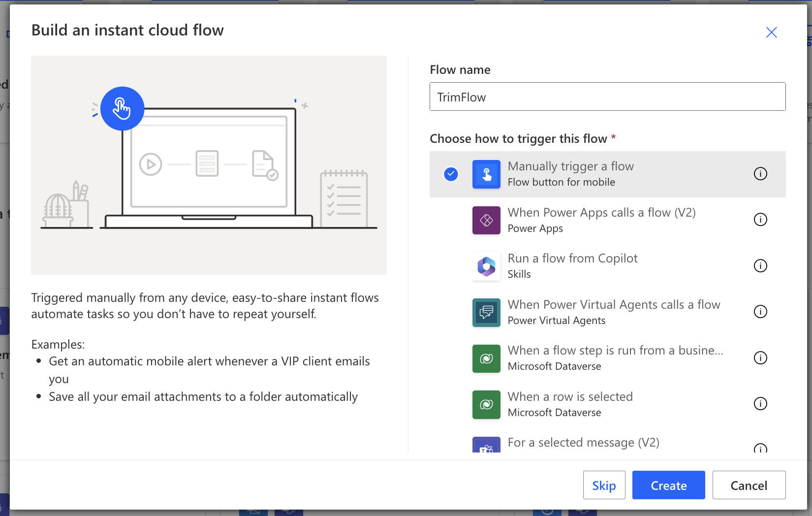Viewport: 812px width, 516px height.
Task: Open info for Power Virtual Agents trigger
Action: click(760, 312)
